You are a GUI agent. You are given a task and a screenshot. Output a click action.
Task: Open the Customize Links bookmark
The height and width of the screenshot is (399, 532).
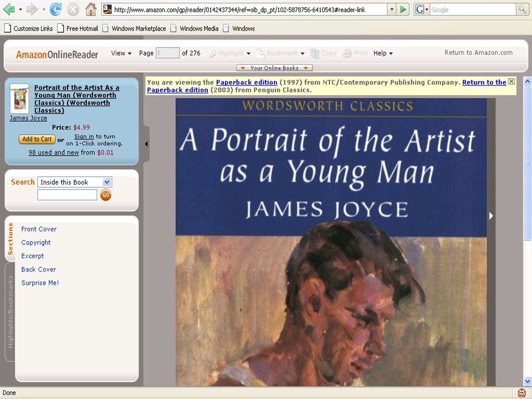[28, 28]
